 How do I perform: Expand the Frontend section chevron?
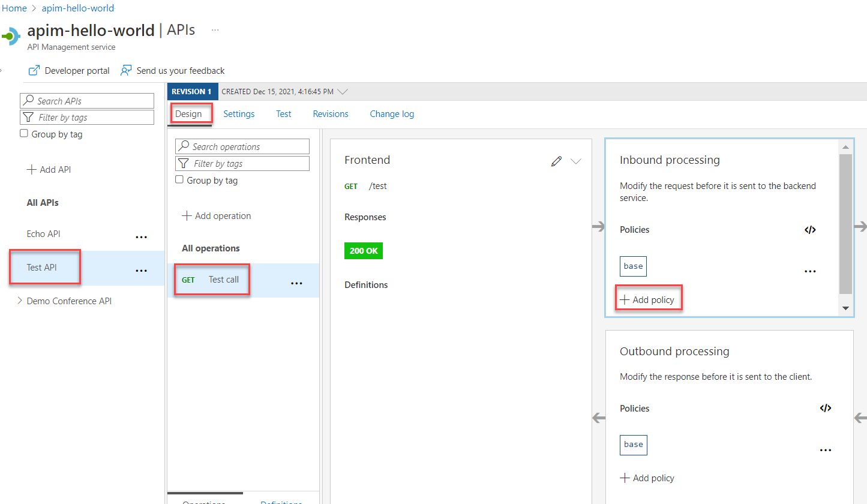pyautogui.click(x=576, y=161)
